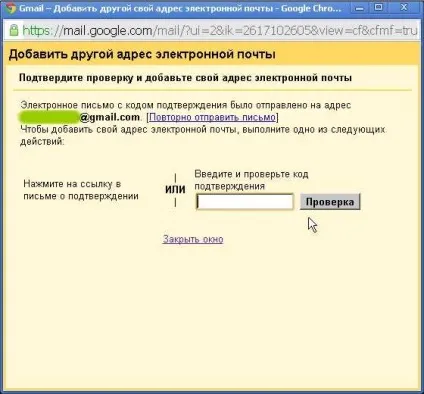Click the Проверка button
Viewport: 424px width, 394px height.
point(330,202)
